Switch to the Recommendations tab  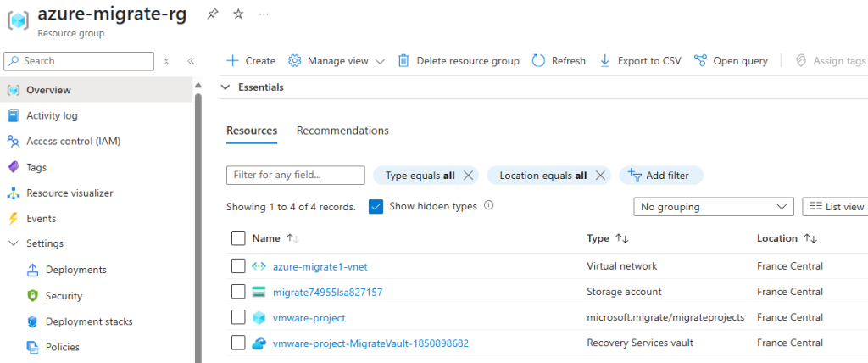tap(342, 131)
